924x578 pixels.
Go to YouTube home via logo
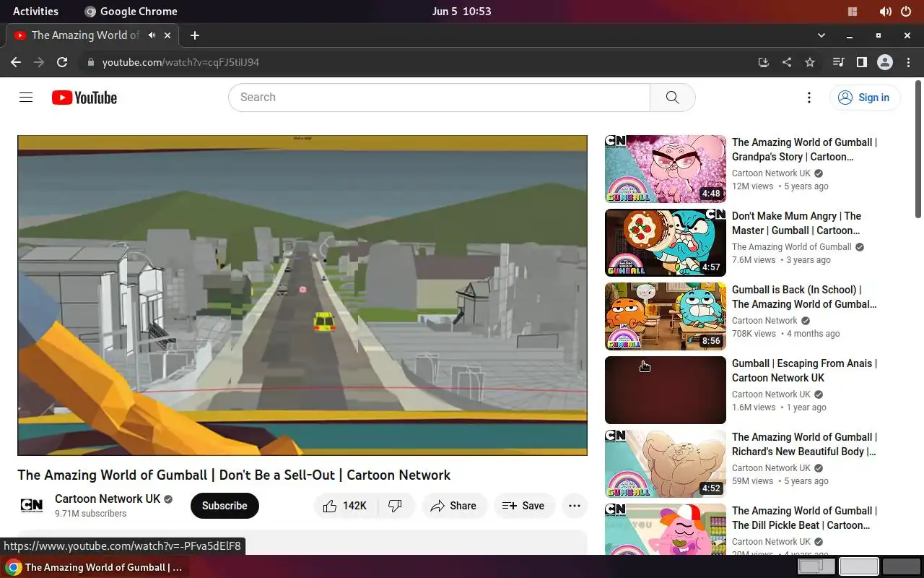[84, 98]
